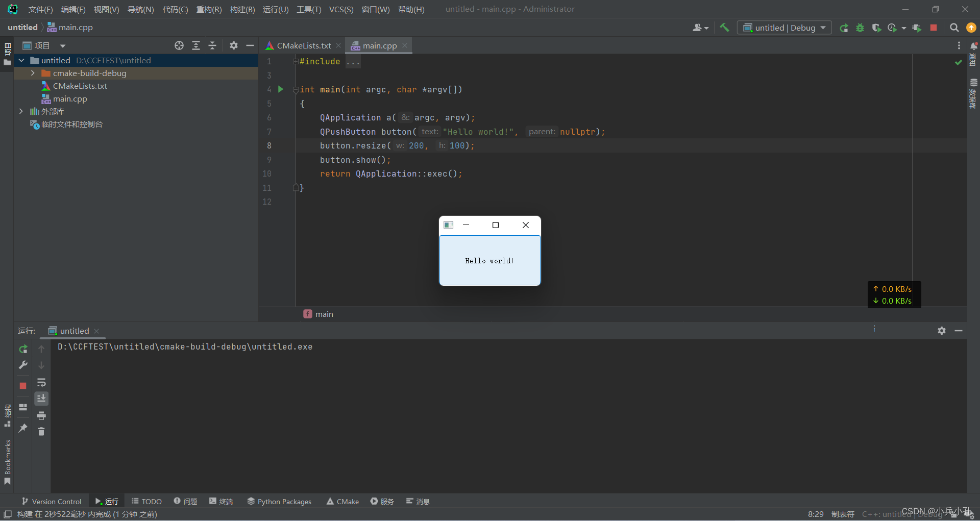
Task: Toggle scroll to end in run console
Action: tap(41, 398)
